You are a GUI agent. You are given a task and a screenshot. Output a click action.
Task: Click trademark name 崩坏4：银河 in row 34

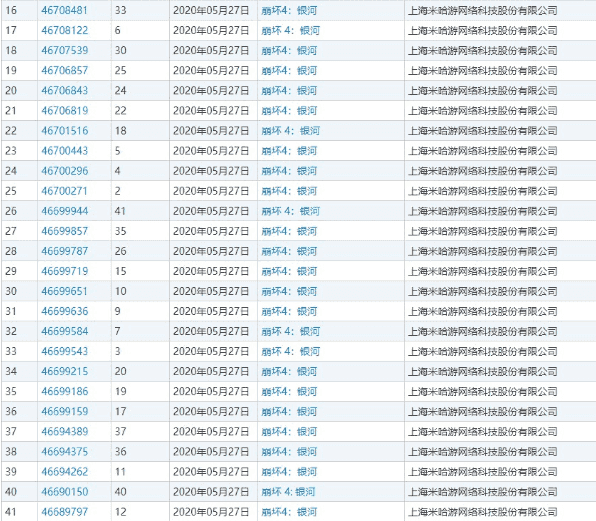click(289, 372)
